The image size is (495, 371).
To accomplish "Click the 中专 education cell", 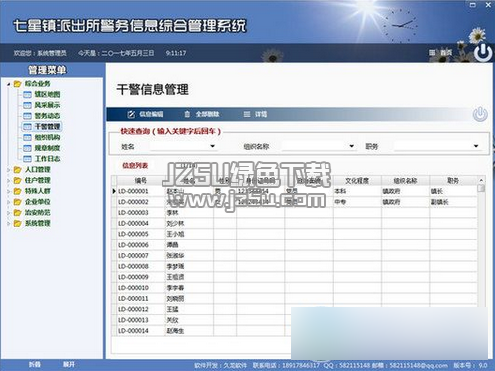I will click(357, 202).
